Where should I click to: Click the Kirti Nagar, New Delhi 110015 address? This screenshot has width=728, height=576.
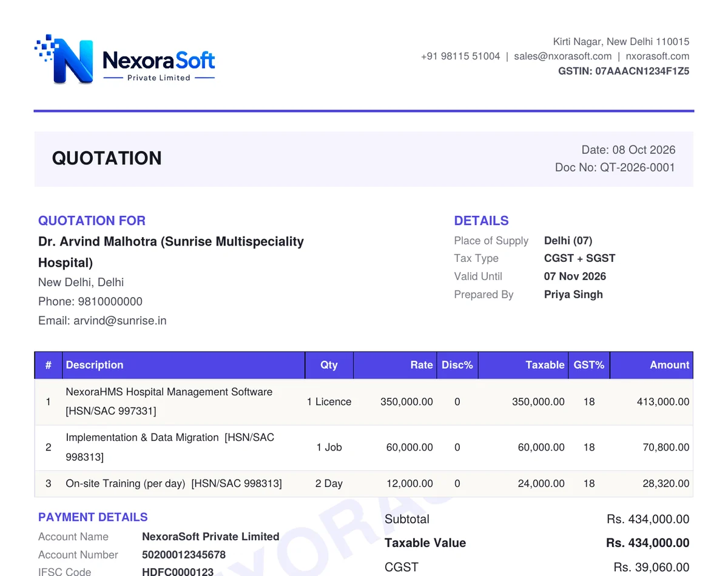point(621,42)
